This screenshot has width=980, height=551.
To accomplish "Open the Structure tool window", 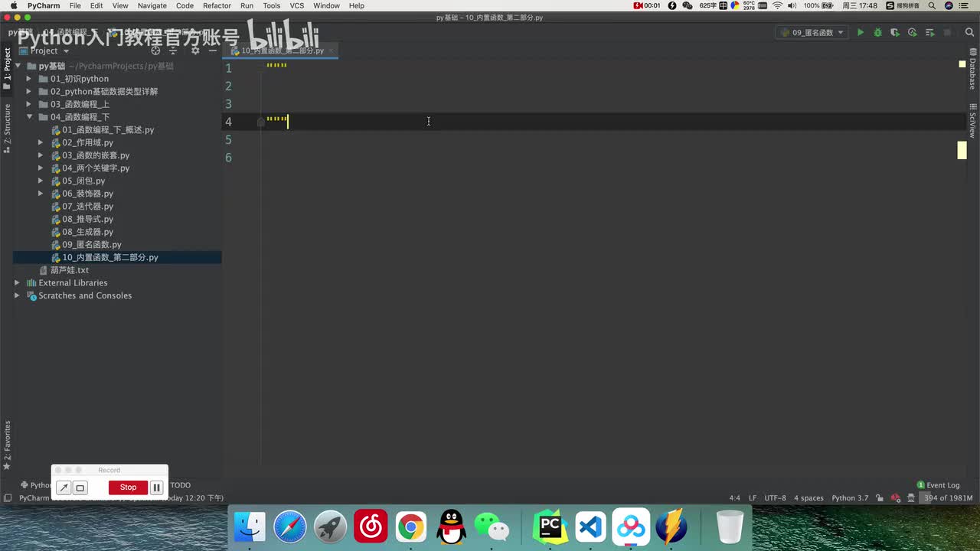I will coord(7,129).
